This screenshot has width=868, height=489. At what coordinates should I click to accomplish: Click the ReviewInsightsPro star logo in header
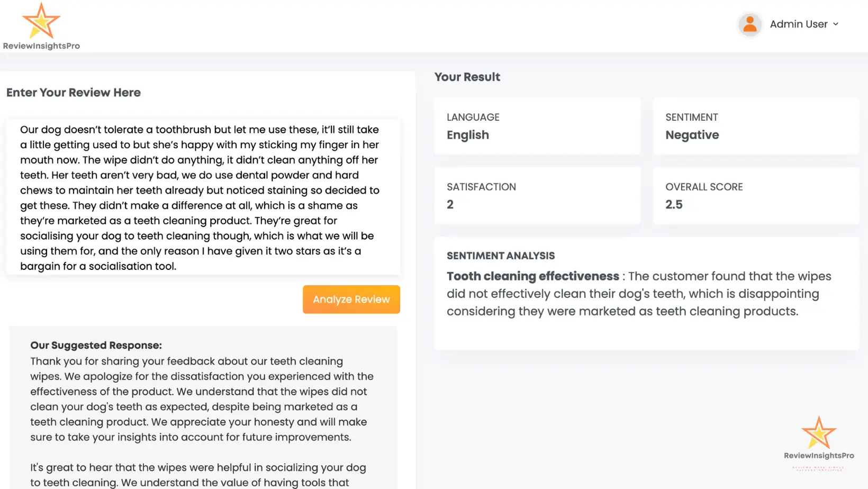(41, 21)
